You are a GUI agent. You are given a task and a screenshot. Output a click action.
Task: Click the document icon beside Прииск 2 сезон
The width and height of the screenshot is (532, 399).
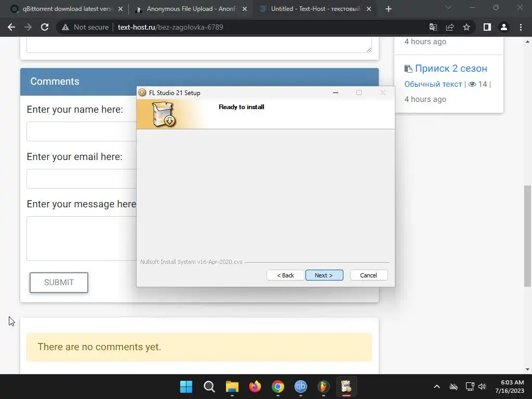(408, 69)
